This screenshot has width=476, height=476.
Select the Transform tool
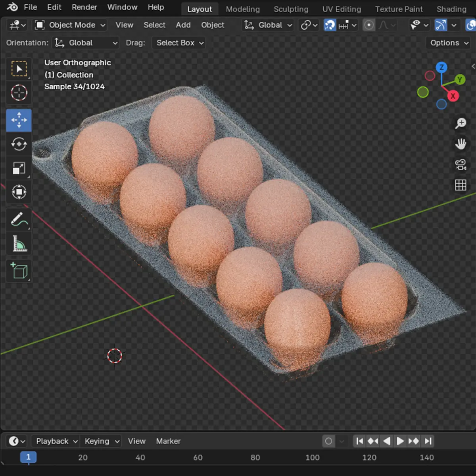coord(19,192)
